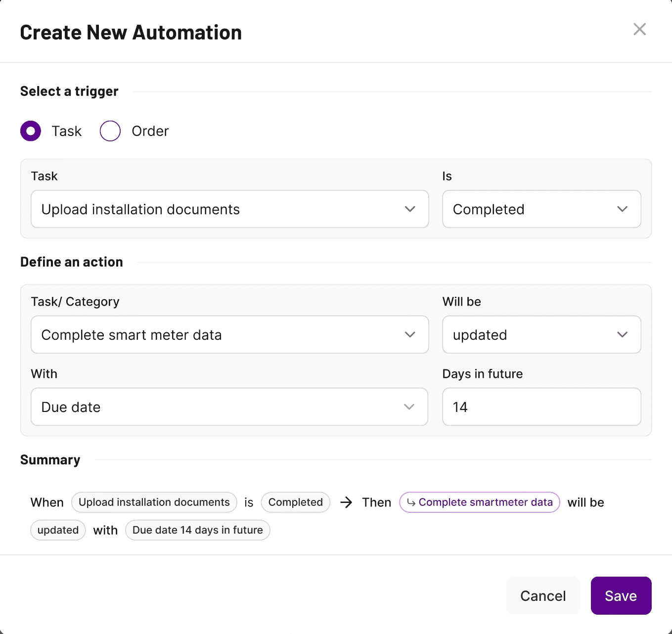Click the Due date 14 days summary chip
The image size is (672, 634).
point(197,530)
